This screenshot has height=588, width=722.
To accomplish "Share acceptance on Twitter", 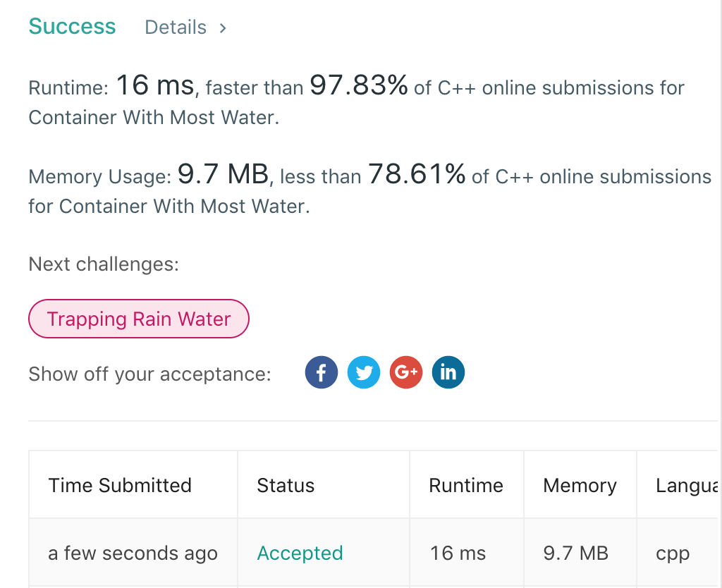I will [364, 372].
